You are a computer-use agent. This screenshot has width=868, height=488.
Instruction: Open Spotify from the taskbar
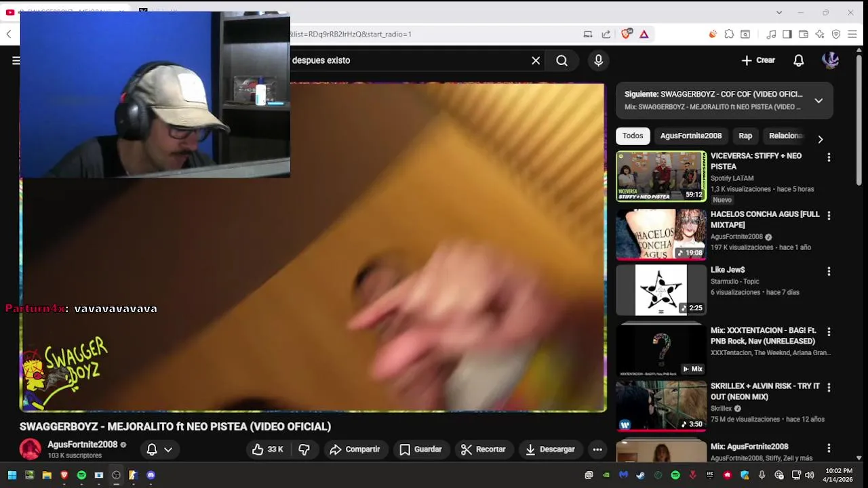point(81,475)
